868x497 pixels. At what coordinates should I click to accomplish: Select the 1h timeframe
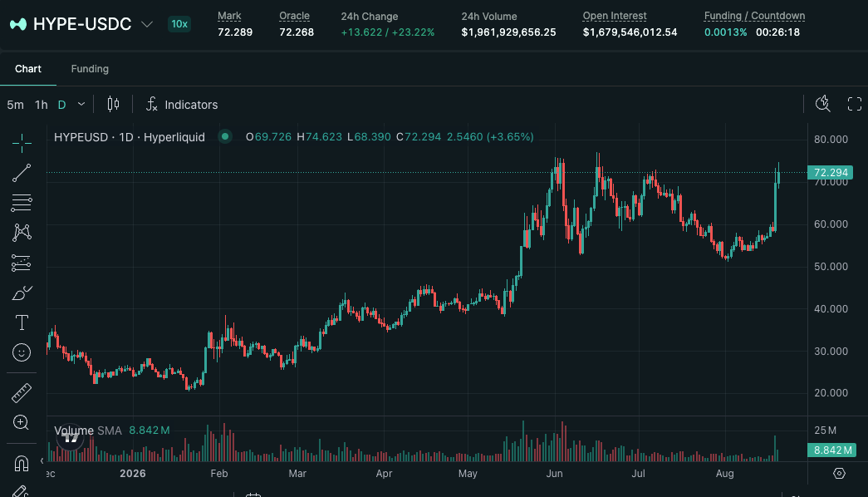pyautogui.click(x=42, y=105)
